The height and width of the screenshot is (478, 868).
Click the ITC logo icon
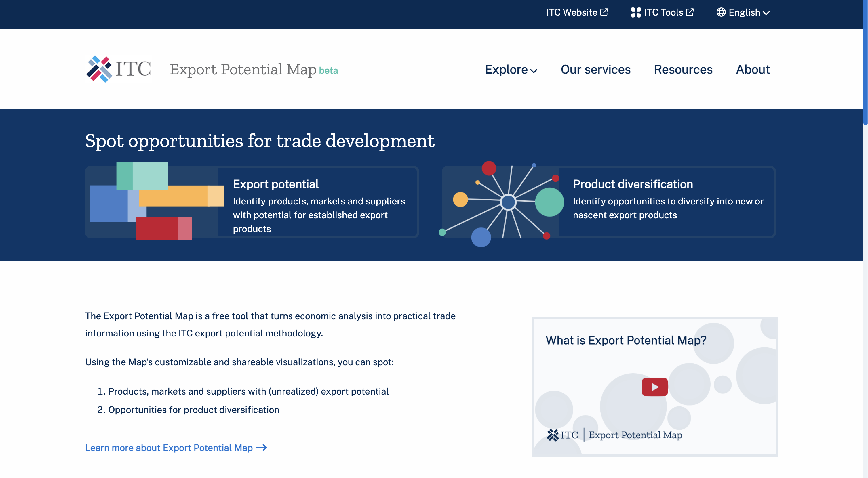click(99, 69)
